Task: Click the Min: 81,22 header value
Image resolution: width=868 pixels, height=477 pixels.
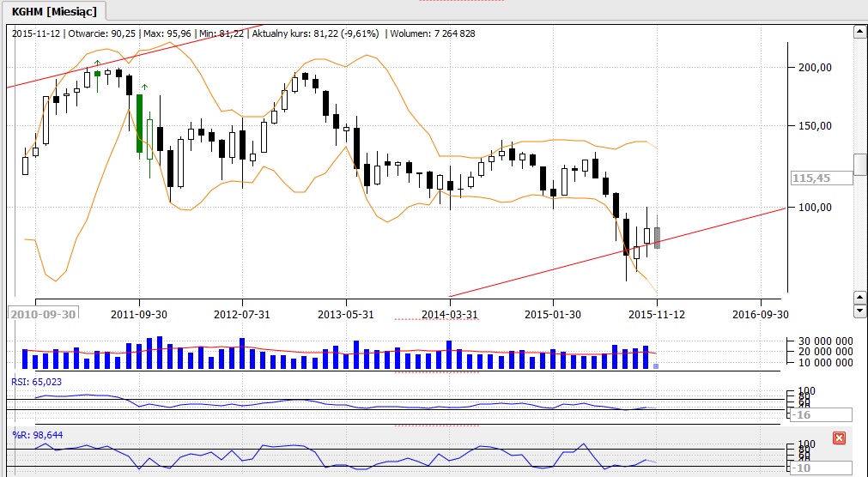Action: (222, 33)
